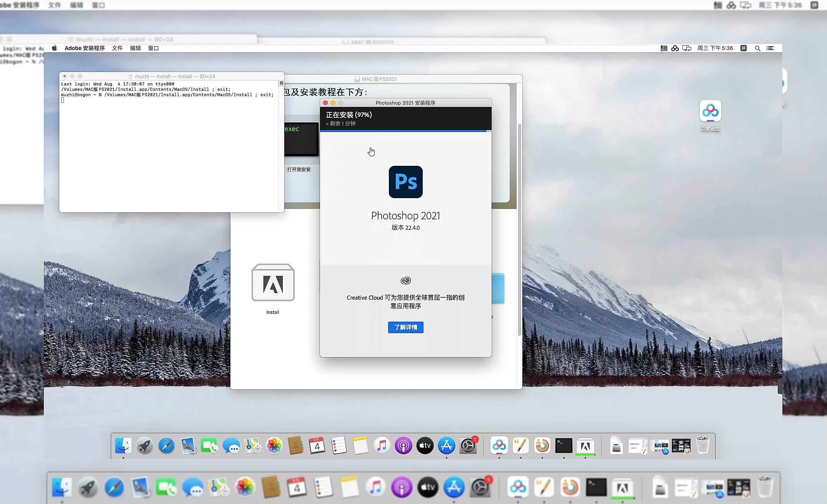Open Podcasts from the sharp inner dock
This screenshot has width=827, height=504.
coord(403,446)
